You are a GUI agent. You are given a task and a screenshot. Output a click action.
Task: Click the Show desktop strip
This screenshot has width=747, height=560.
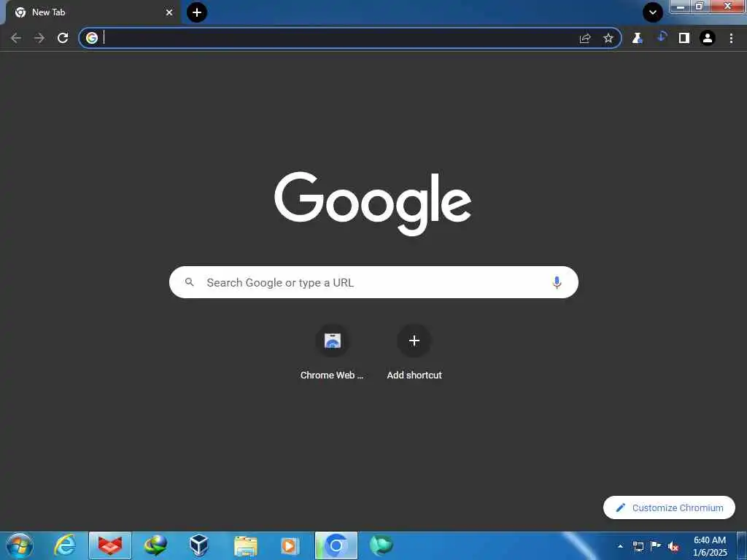pyautogui.click(x=742, y=545)
